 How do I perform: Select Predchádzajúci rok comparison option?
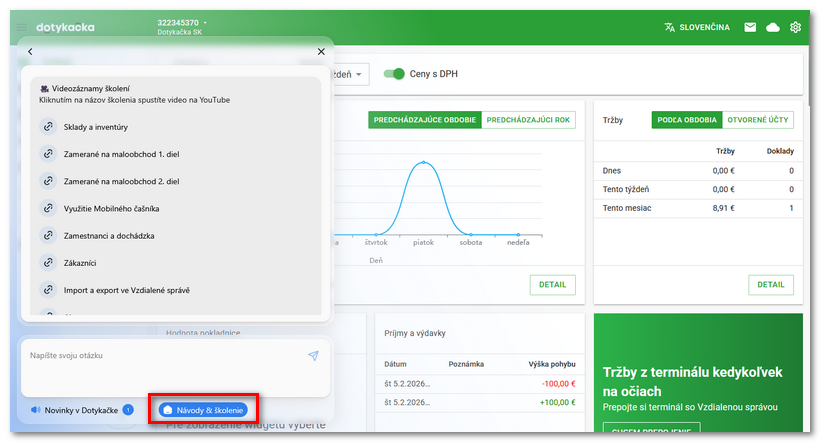[x=529, y=120]
